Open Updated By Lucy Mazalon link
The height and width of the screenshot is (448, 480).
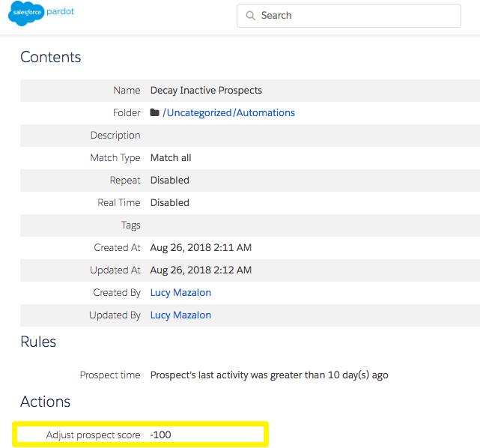[180, 315]
